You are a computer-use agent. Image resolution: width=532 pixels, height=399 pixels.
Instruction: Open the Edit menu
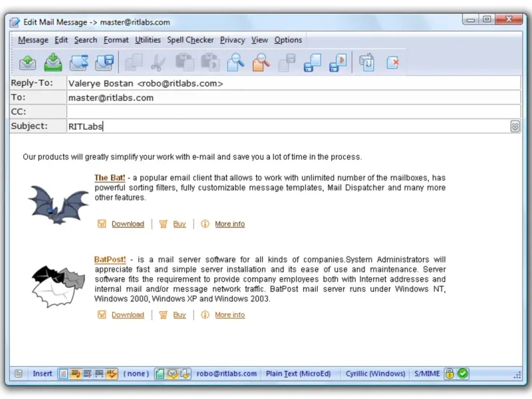pyautogui.click(x=61, y=40)
